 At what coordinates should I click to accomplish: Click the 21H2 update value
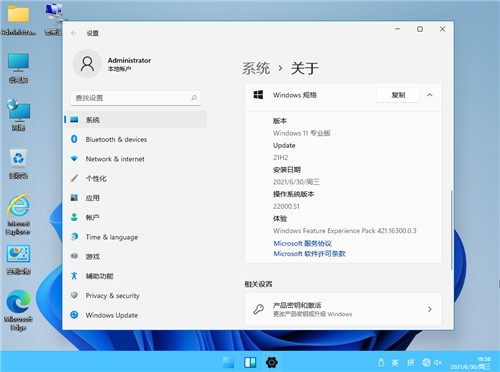click(x=280, y=157)
